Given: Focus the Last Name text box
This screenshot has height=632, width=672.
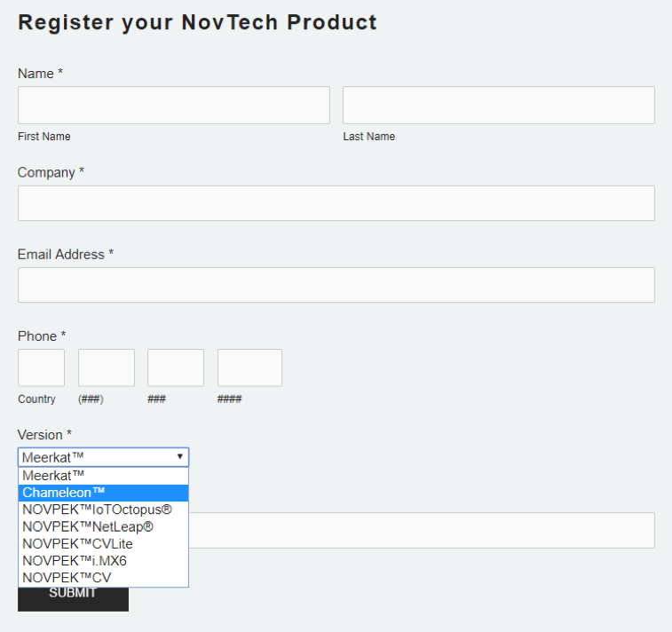Looking at the screenshot, I should [x=498, y=105].
